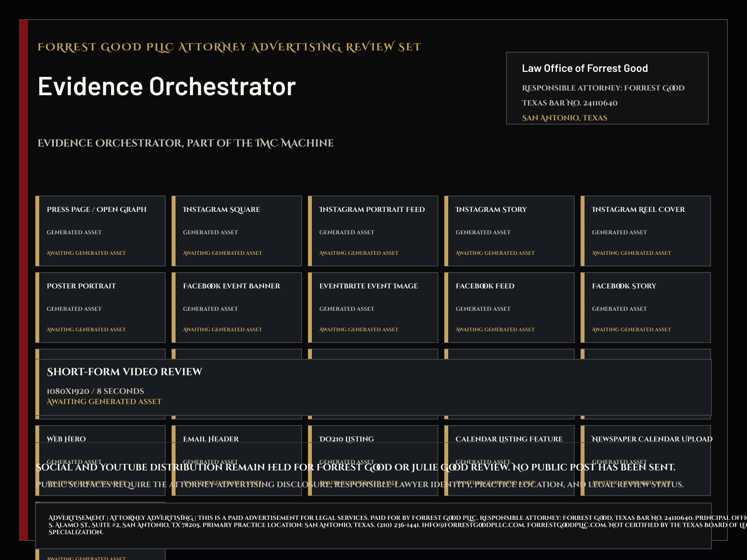Image resolution: width=747 pixels, height=560 pixels.
Task: Select Eventbrite Event Image card
Action: click(373, 308)
